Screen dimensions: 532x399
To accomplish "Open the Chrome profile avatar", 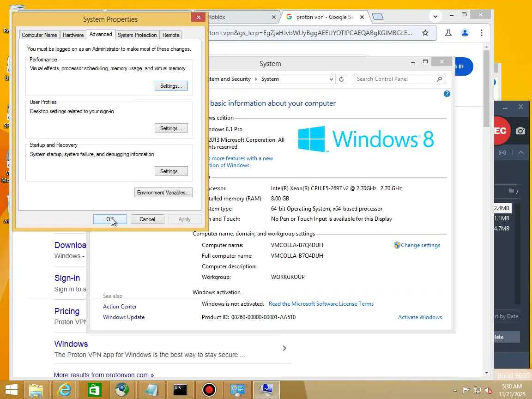I will [465, 33].
